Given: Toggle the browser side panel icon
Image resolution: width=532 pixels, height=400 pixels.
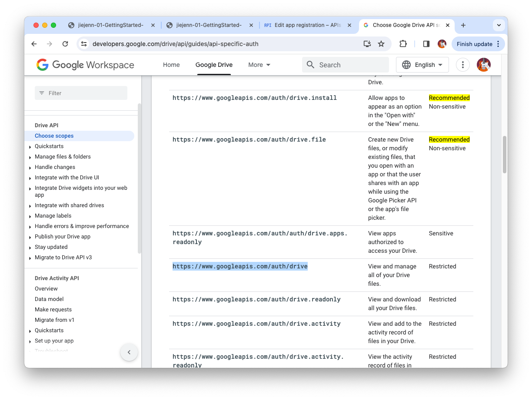Looking at the screenshot, I should (426, 44).
